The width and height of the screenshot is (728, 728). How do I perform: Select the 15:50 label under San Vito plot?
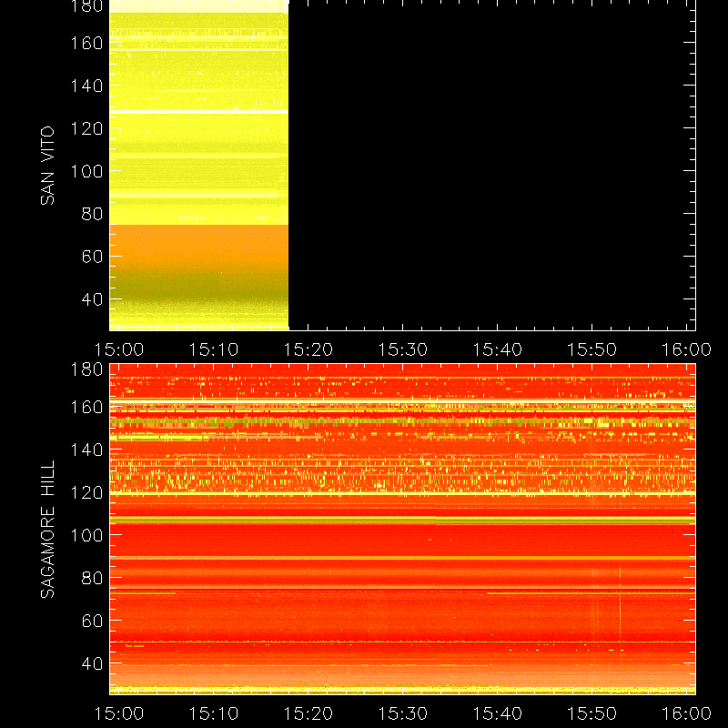click(x=592, y=349)
